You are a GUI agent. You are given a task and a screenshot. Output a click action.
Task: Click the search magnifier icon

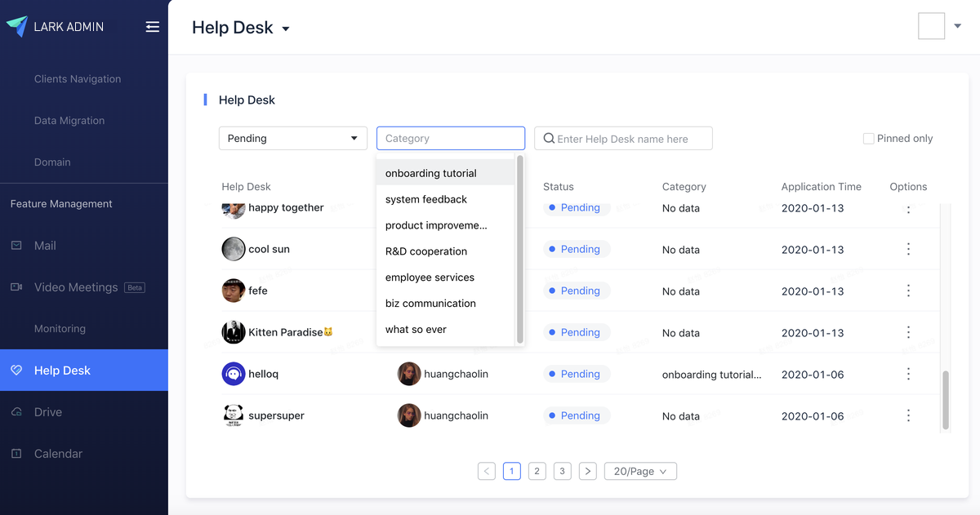(x=549, y=139)
